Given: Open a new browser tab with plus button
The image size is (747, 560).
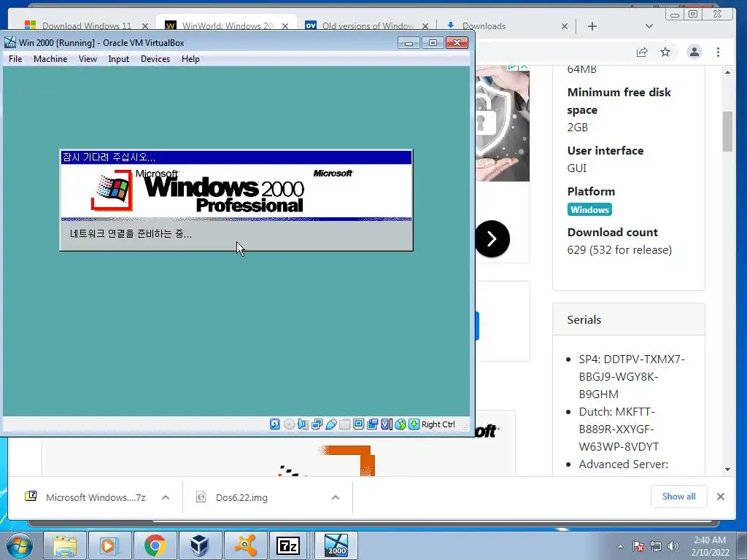Looking at the screenshot, I should tap(592, 26).
